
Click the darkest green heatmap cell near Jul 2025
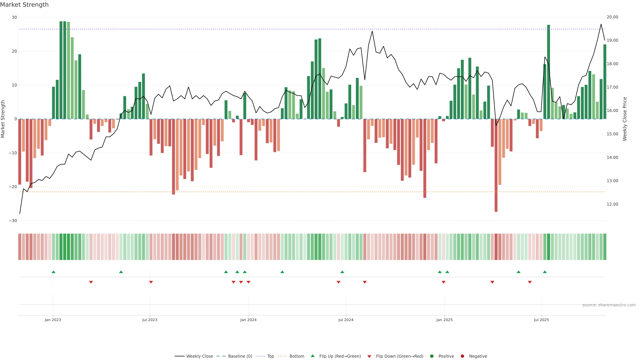549,247
